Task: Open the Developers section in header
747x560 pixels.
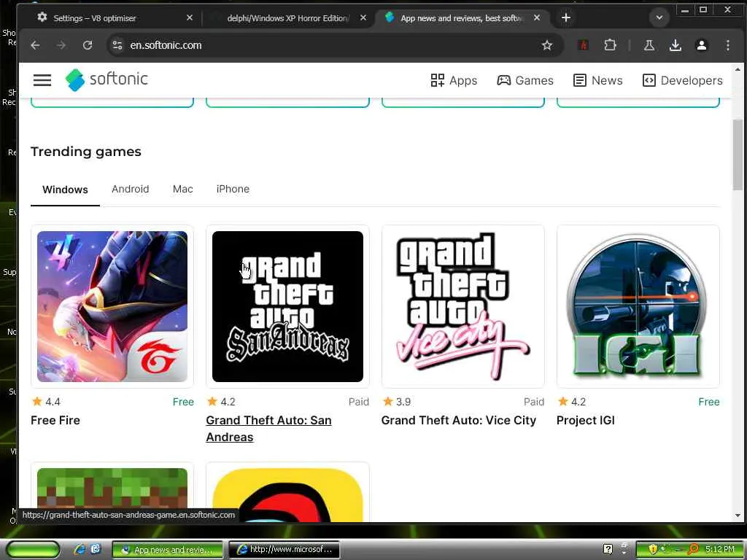Action: click(x=682, y=80)
